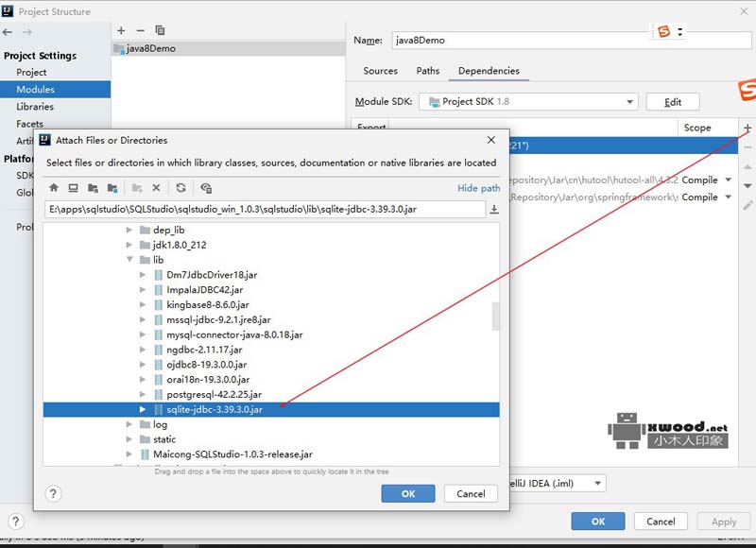
Task: Collapse the lib folder
Action: click(x=129, y=260)
